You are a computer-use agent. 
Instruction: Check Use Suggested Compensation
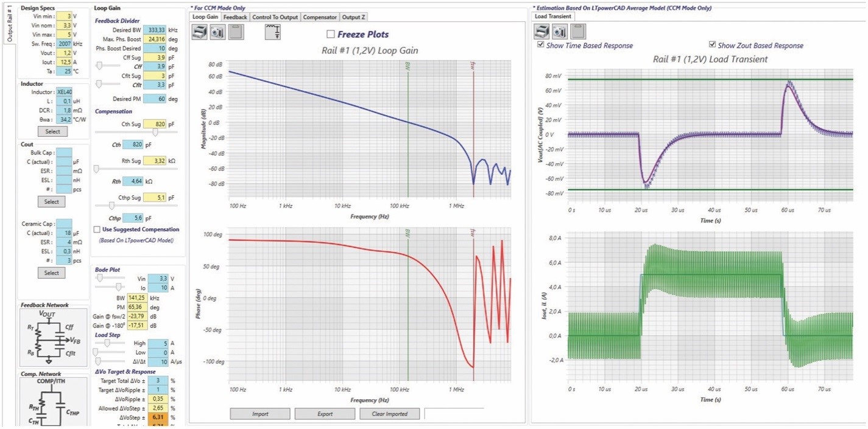click(x=97, y=229)
